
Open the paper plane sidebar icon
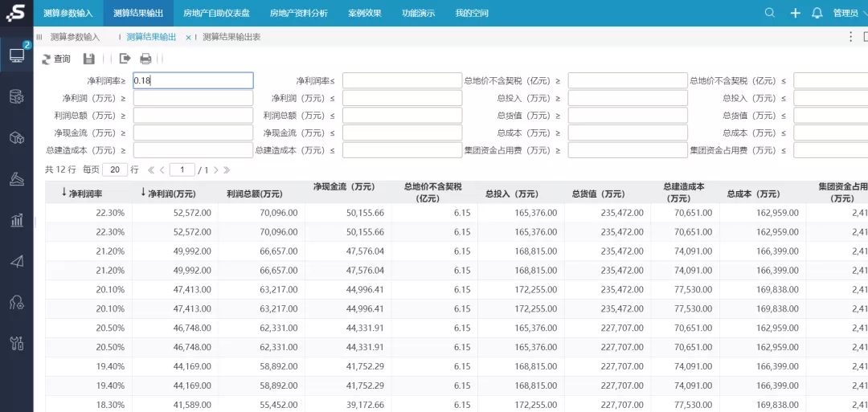coord(17,261)
